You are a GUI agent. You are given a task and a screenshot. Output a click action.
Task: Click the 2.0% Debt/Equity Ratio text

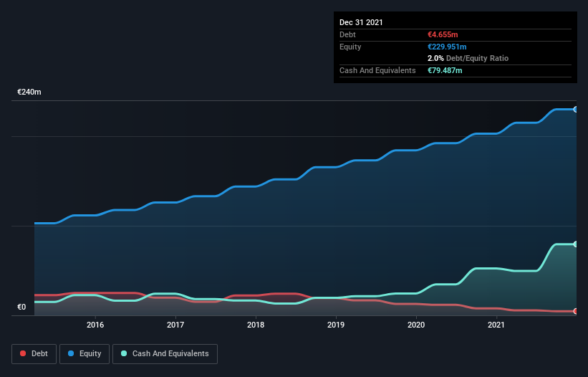click(x=468, y=59)
